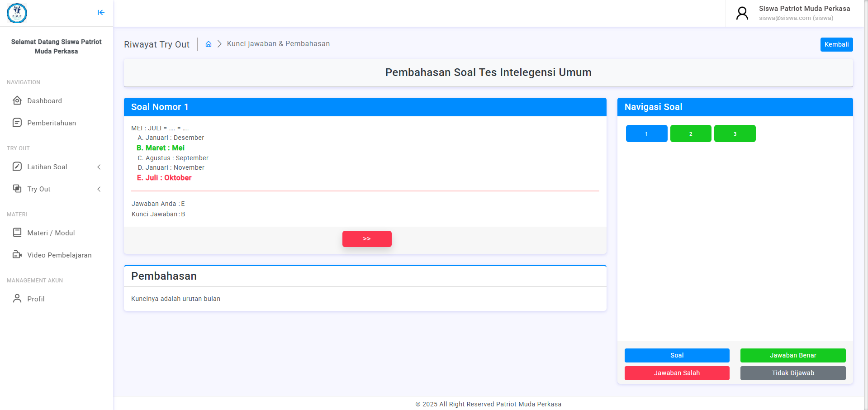This screenshot has height=410, width=868.
Task: Click 'Kuncinya adalah urutan bulan' explanation
Action: [x=175, y=299]
